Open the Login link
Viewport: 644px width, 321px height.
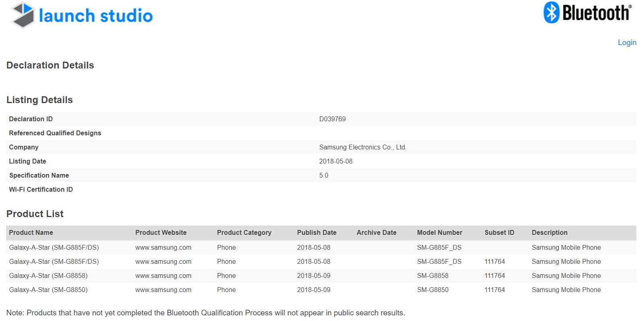(x=627, y=43)
